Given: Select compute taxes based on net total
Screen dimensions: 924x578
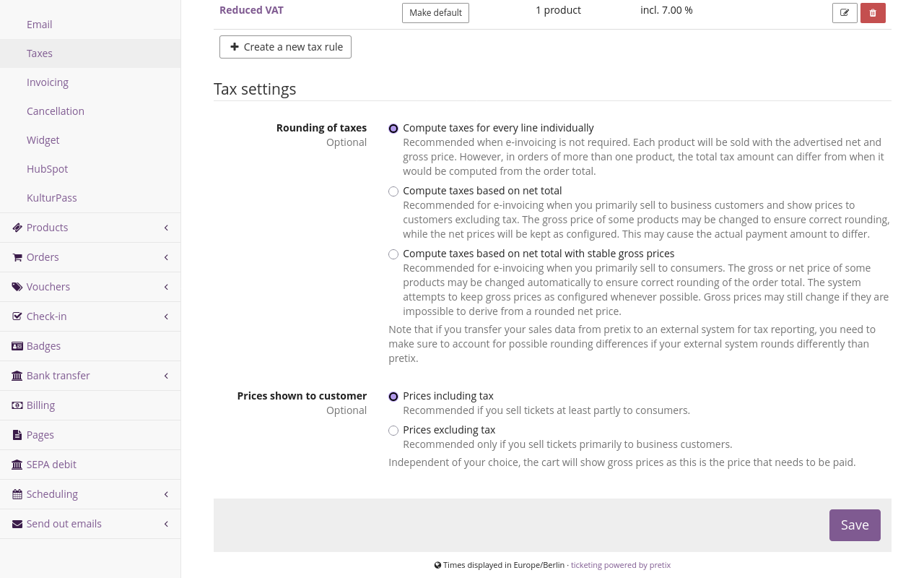Looking at the screenshot, I should click(x=393, y=191).
